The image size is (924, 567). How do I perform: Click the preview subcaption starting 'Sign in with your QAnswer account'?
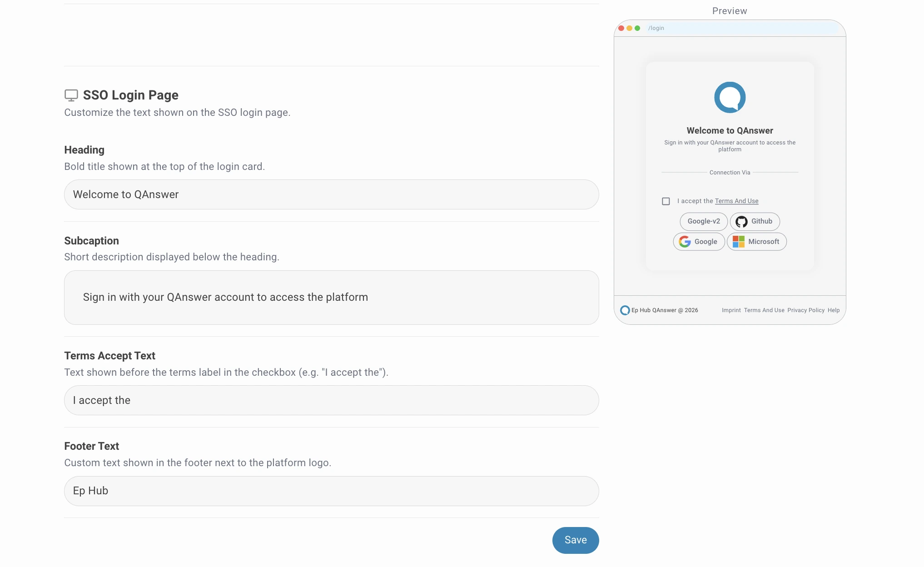(x=730, y=146)
